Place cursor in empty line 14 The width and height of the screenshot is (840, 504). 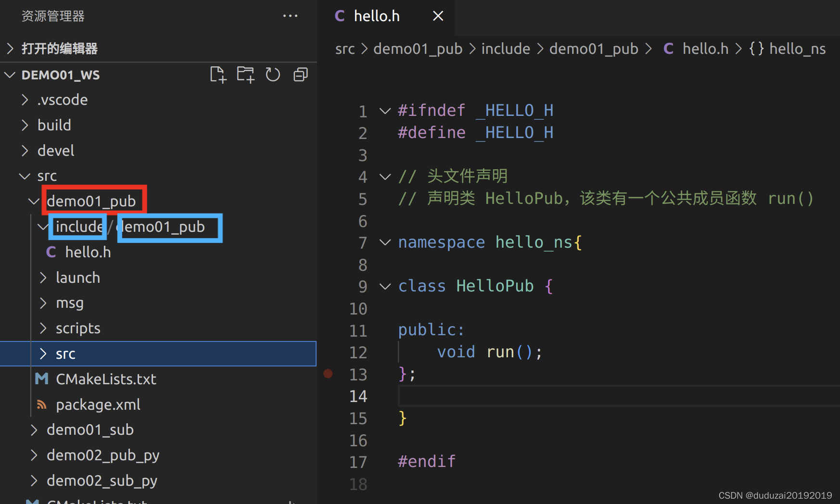pos(619,396)
